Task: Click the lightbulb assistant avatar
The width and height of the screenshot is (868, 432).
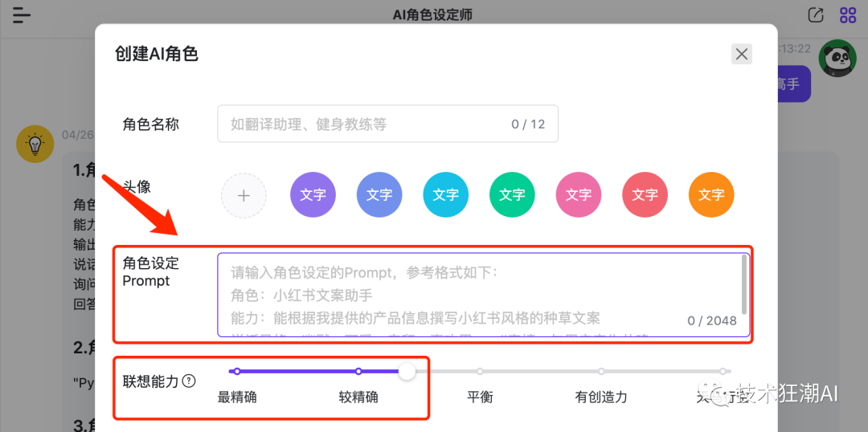Action: pos(35,144)
